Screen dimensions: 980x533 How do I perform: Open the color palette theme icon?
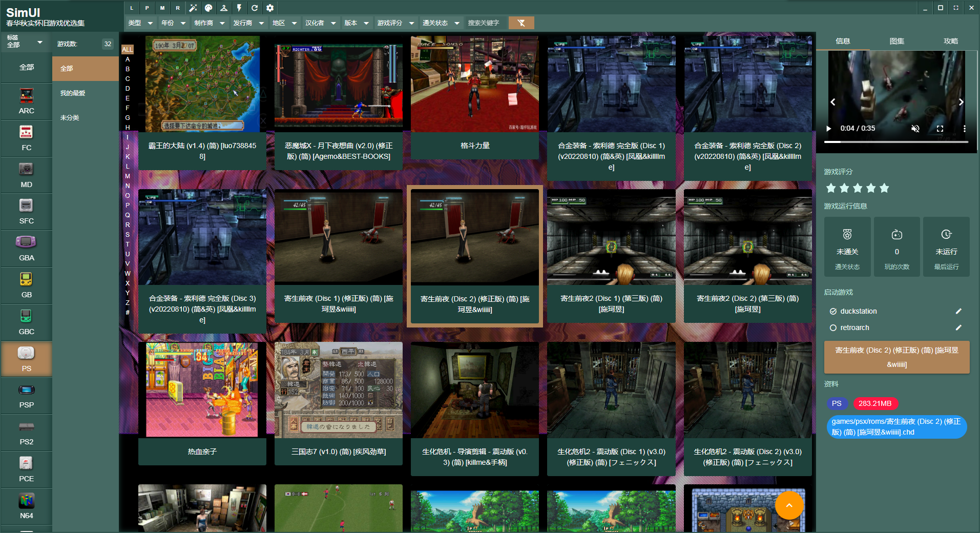(x=208, y=8)
